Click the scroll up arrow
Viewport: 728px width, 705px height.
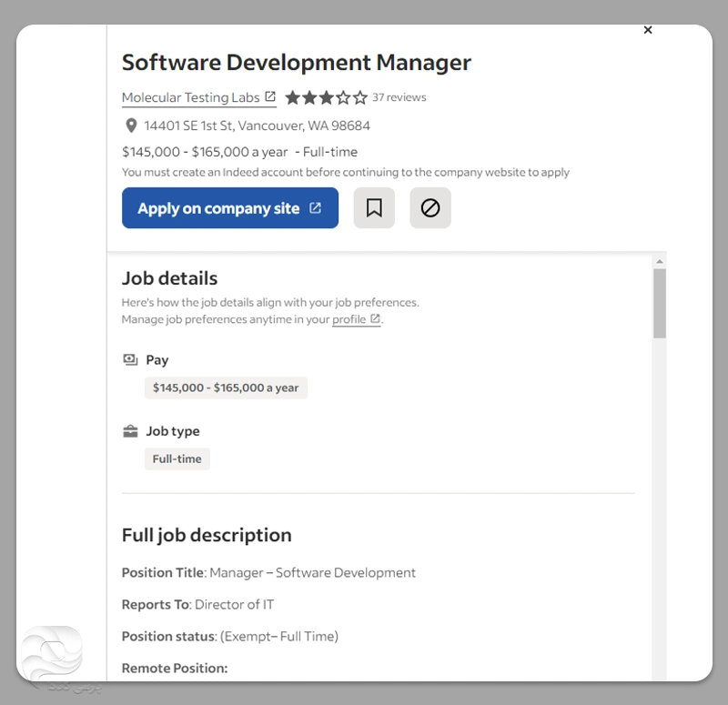coord(659,261)
